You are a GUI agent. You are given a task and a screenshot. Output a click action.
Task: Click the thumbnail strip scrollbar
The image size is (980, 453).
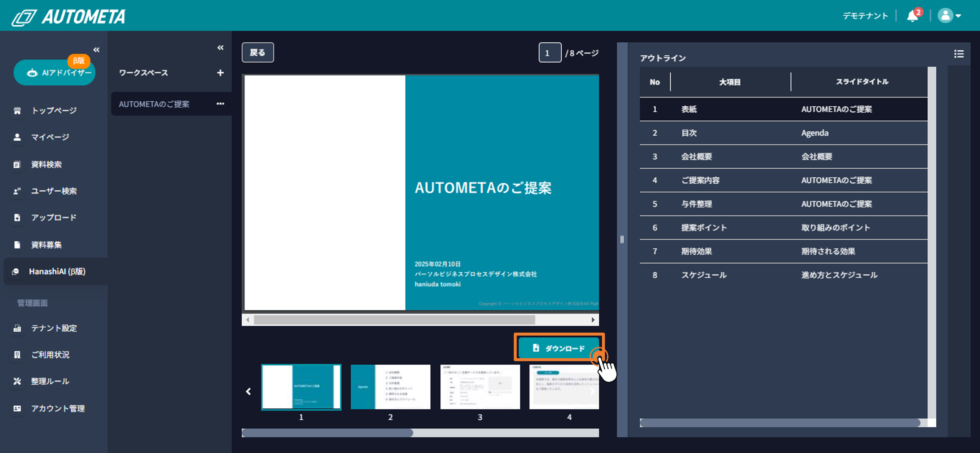point(327,433)
